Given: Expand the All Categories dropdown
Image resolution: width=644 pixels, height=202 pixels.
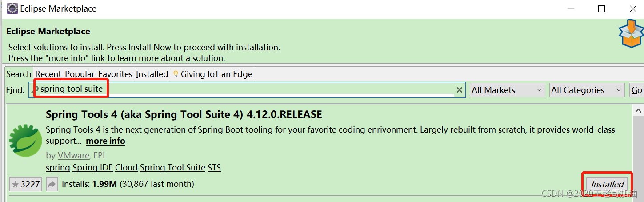Looking at the screenshot, I should (587, 90).
